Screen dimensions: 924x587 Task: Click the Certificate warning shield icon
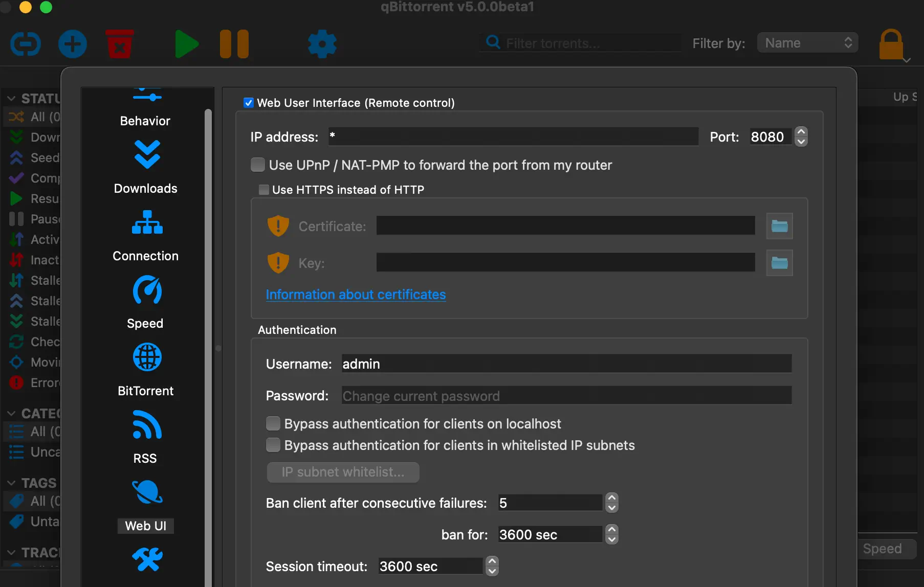coord(278,225)
